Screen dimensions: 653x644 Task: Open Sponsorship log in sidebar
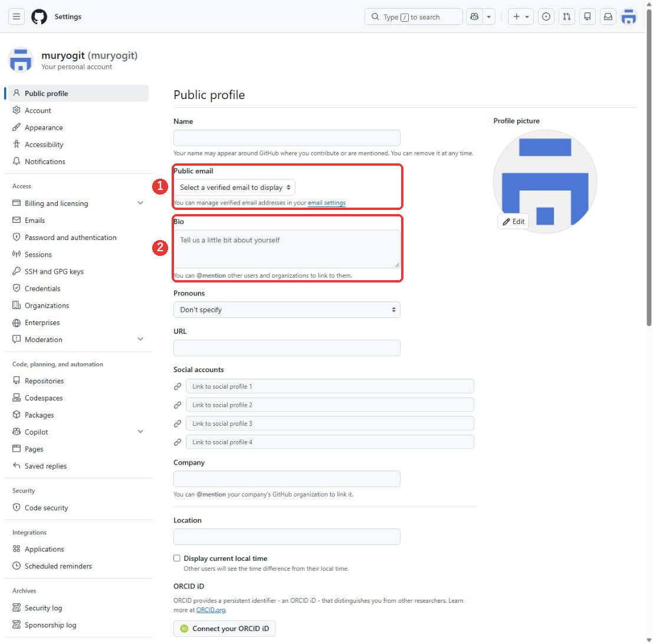[x=78, y=625]
